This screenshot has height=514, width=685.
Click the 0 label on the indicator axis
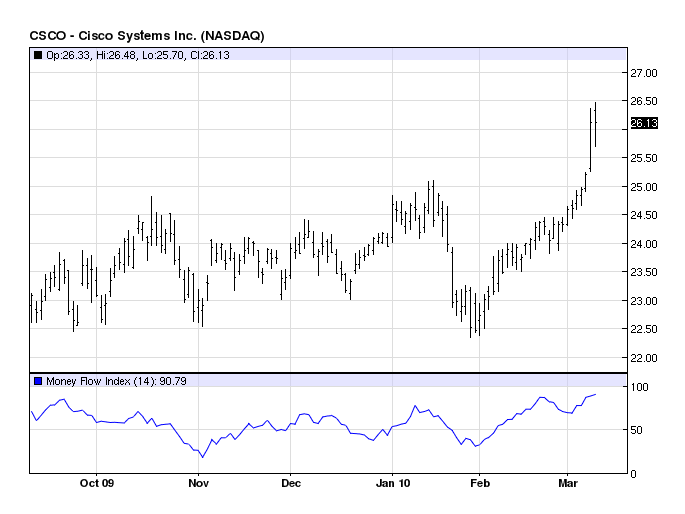click(x=633, y=474)
